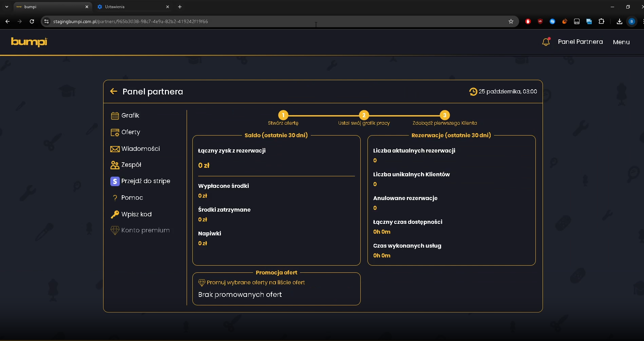
Task: Open the Menu in the top header
Action: [x=621, y=42]
